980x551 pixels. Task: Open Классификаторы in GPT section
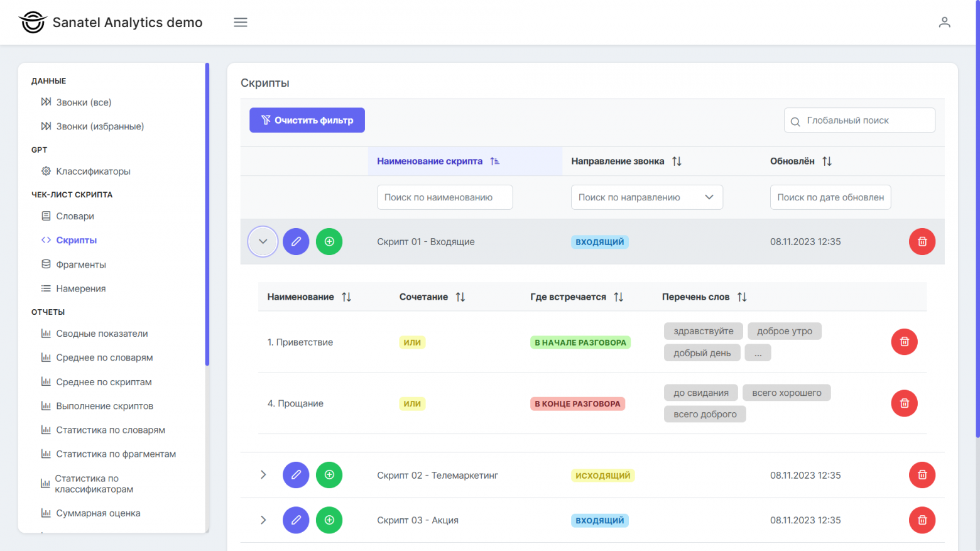pos(93,172)
